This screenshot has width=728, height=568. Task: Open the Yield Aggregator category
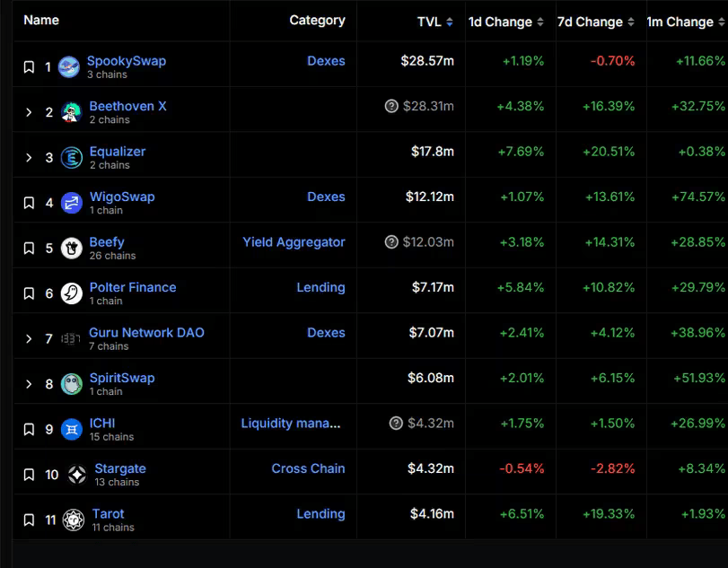(x=294, y=242)
